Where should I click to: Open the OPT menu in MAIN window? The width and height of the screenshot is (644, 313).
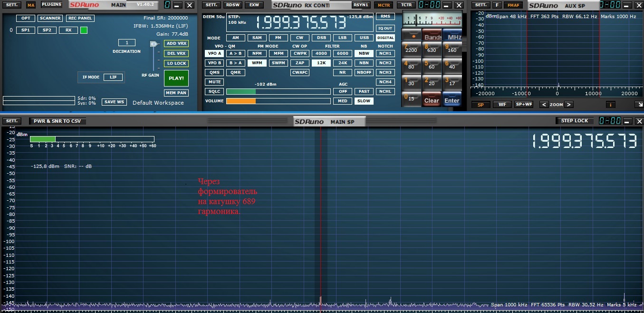coord(25,18)
